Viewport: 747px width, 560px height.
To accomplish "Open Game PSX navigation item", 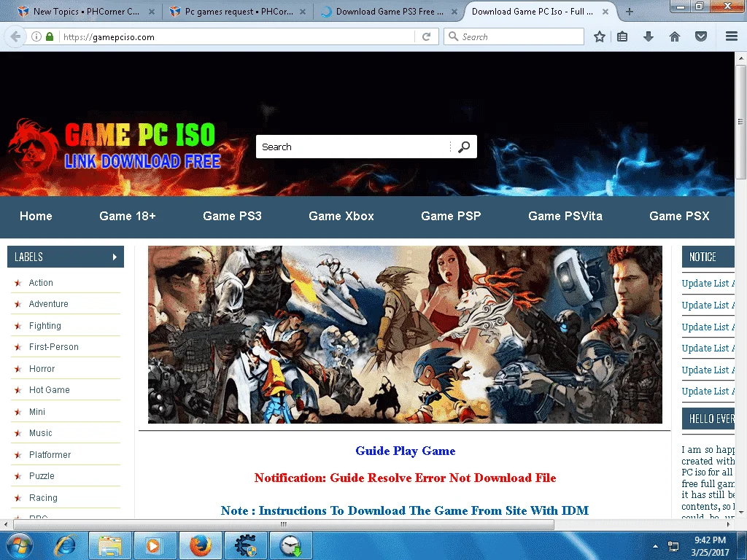I will coord(679,216).
